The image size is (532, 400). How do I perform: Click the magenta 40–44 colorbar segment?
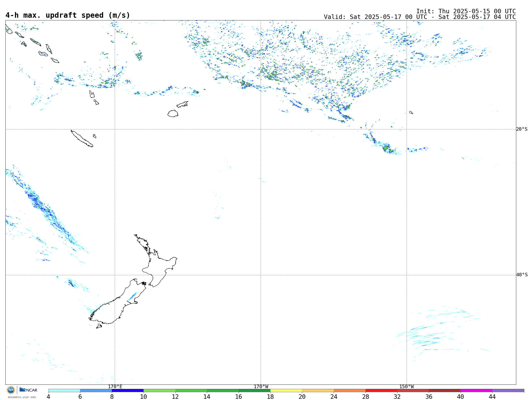476,391
